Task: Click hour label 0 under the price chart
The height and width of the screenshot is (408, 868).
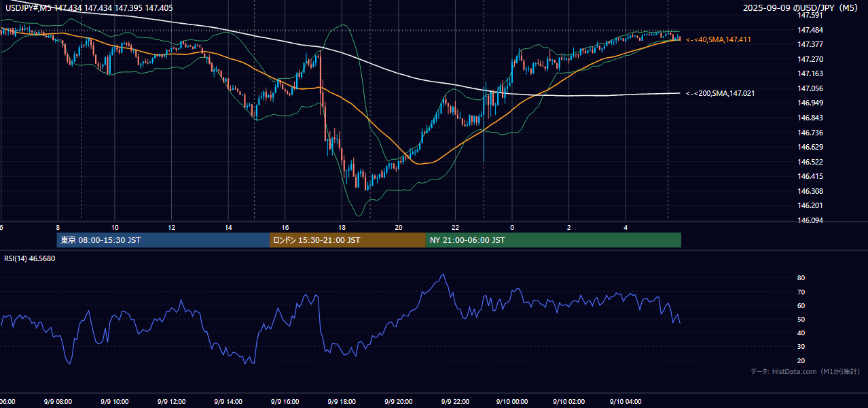Action: (512, 227)
